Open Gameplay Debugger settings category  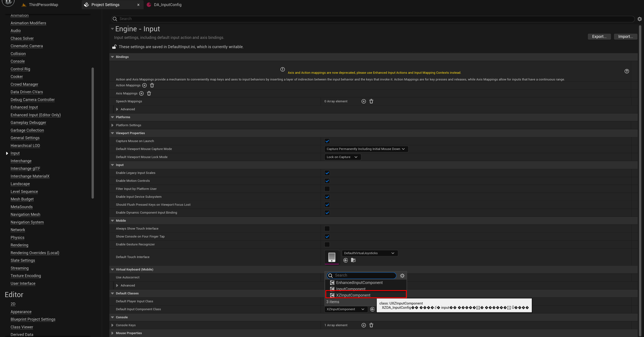pyautogui.click(x=28, y=123)
